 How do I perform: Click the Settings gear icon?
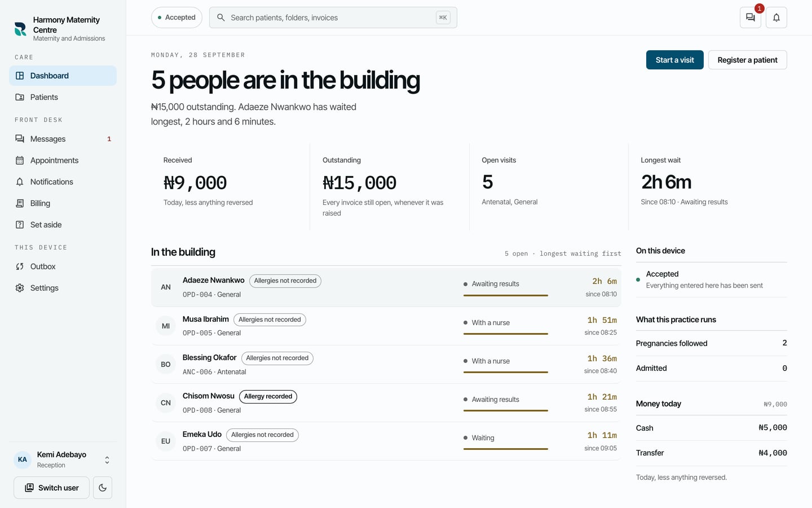pyautogui.click(x=20, y=288)
